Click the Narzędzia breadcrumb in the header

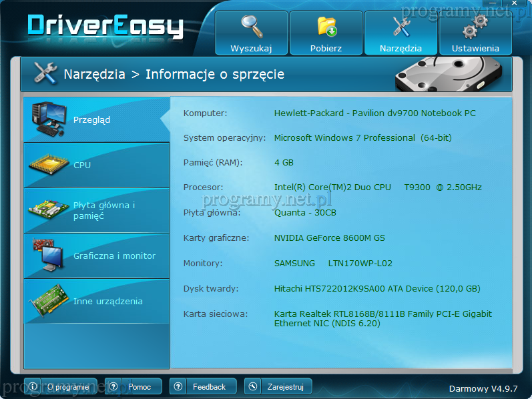pyautogui.click(x=94, y=74)
